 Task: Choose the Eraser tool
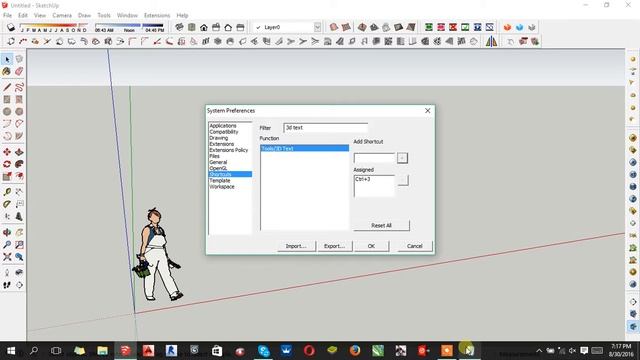click(19, 71)
